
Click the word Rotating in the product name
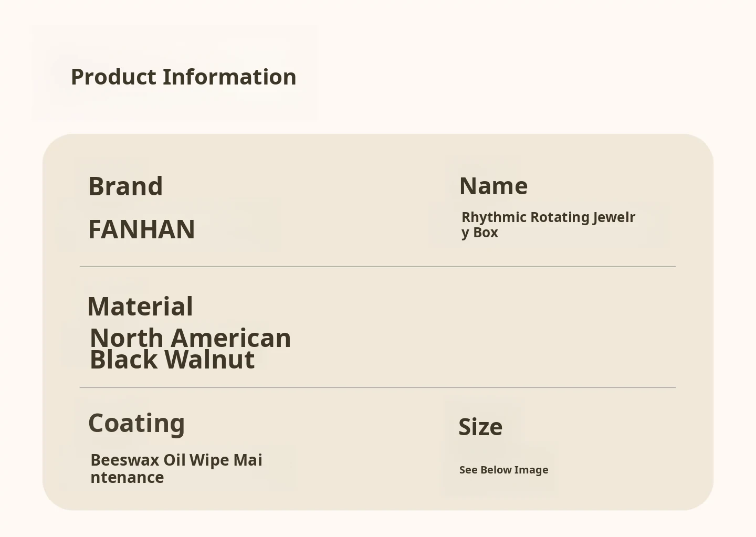pyautogui.click(x=560, y=217)
